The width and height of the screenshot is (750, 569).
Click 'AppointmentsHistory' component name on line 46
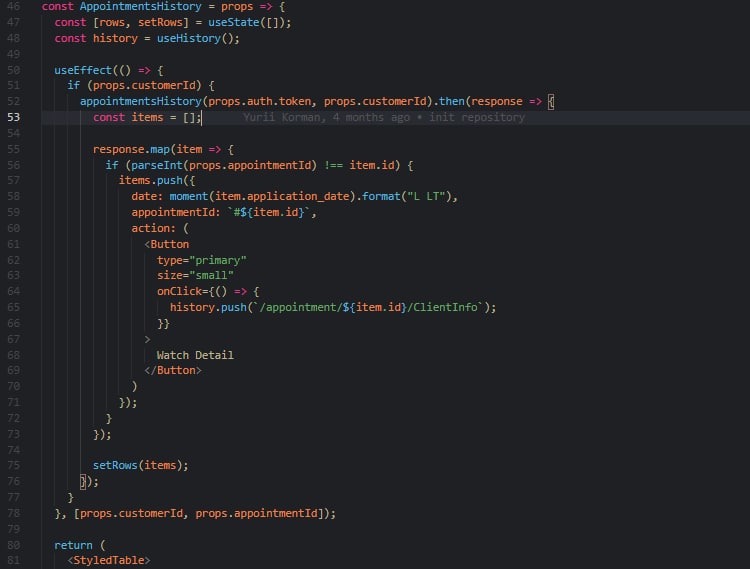coord(141,7)
